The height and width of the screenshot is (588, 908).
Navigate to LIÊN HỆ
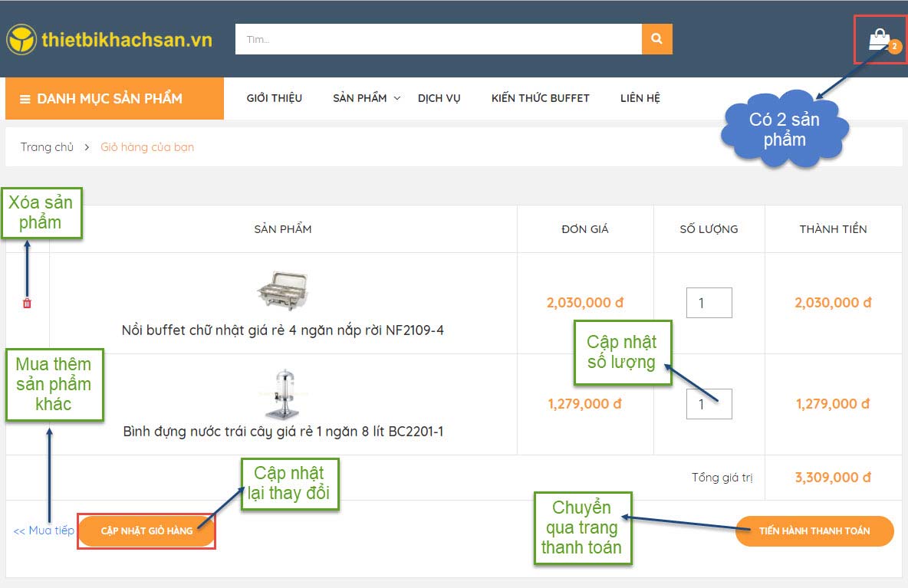[640, 98]
